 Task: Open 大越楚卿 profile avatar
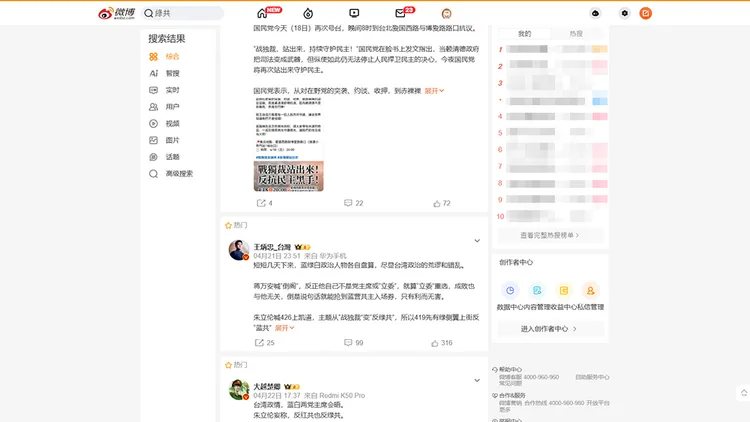point(239,390)
